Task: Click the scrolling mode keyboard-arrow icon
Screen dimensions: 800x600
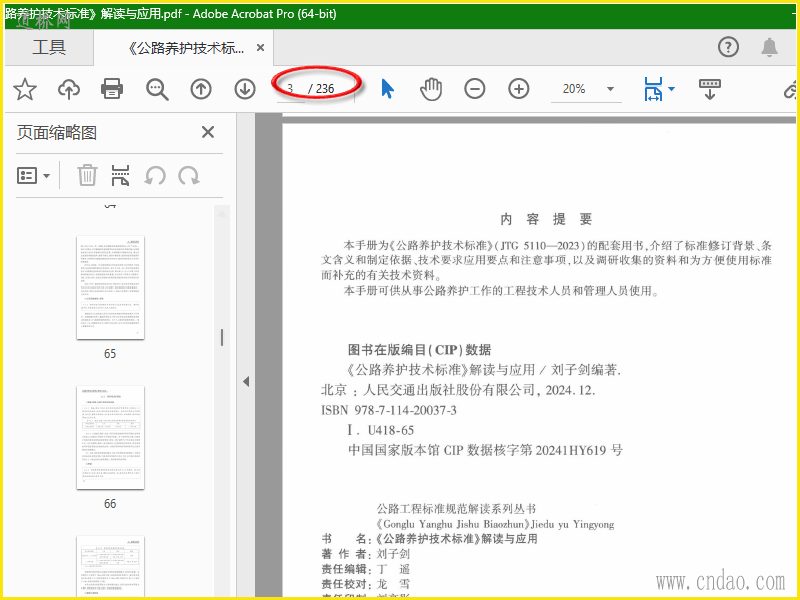Action: [x=710, y=89]
